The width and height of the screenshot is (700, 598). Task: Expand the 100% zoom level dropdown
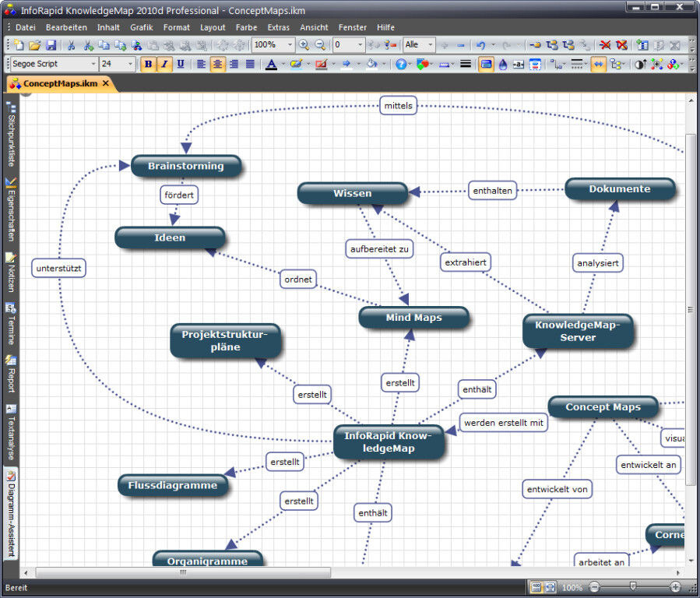tap(290, 45)
